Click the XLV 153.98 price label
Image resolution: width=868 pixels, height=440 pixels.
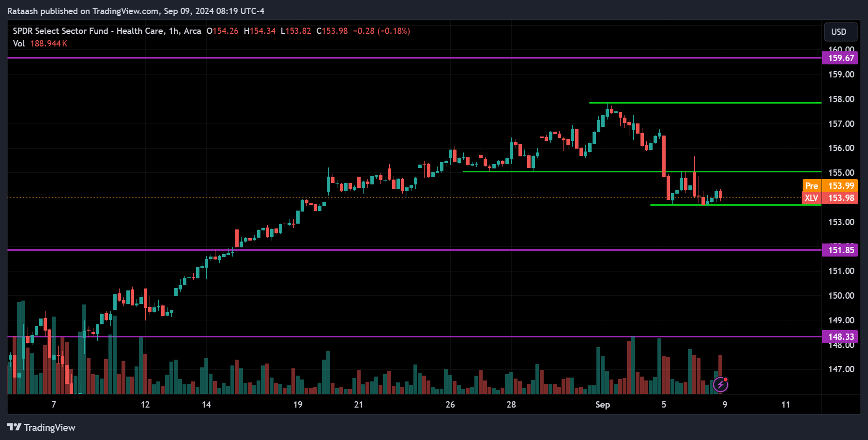(830, 198)
